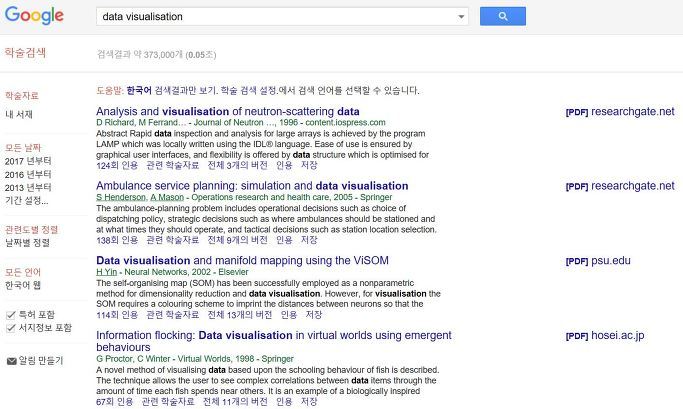Click the 114회 인용 citations link
Viewport: 683px width, 409px height.
pos(117,315)
